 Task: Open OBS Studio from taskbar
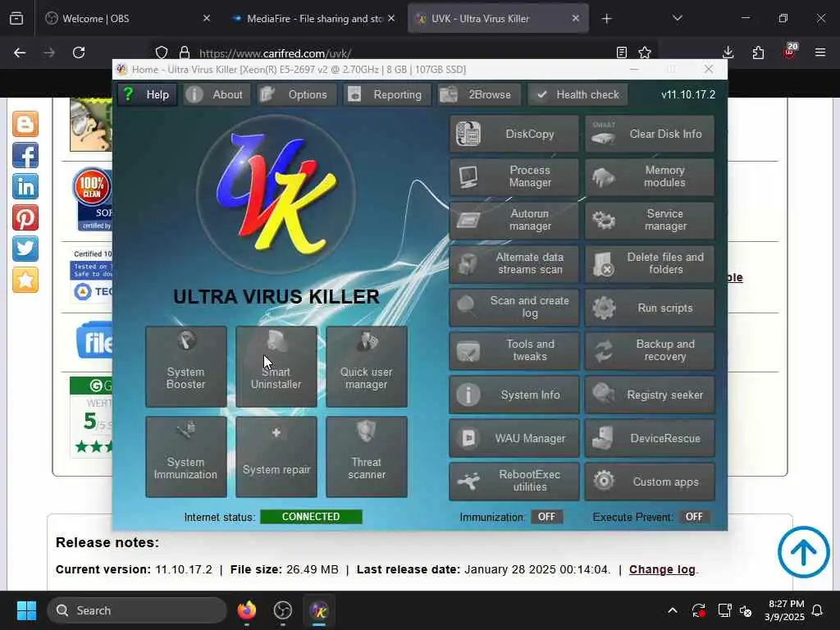(x=283, y=610)
